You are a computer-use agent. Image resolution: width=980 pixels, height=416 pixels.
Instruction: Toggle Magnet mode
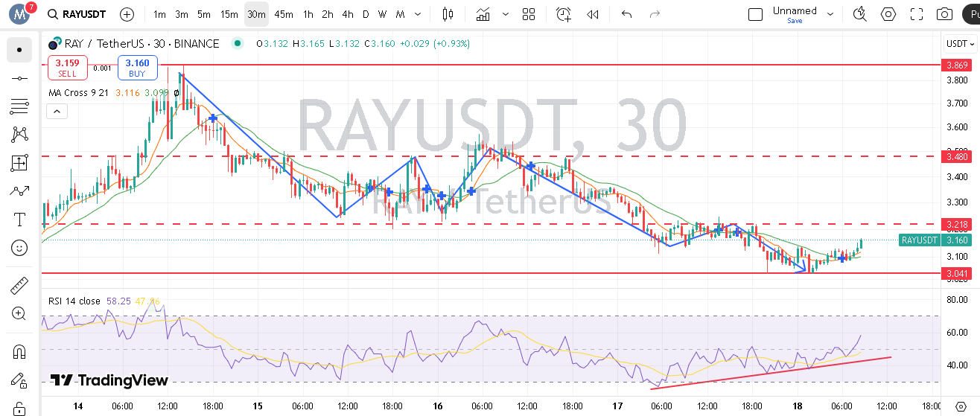coord(19,351)
